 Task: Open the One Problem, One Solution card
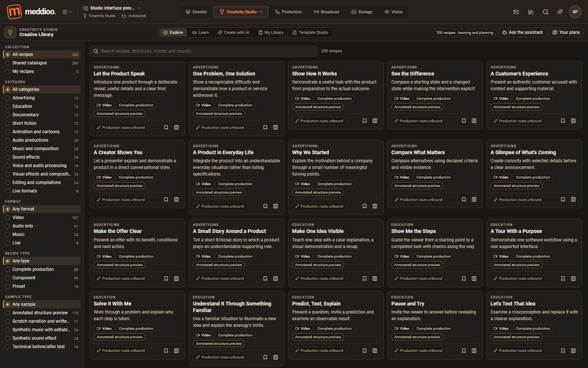(x=237, y=99)
